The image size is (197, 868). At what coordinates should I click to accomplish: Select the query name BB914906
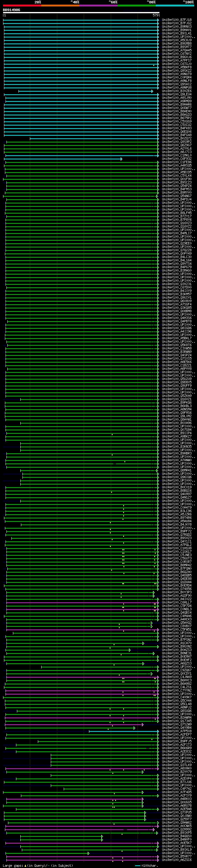pos(11,10)
